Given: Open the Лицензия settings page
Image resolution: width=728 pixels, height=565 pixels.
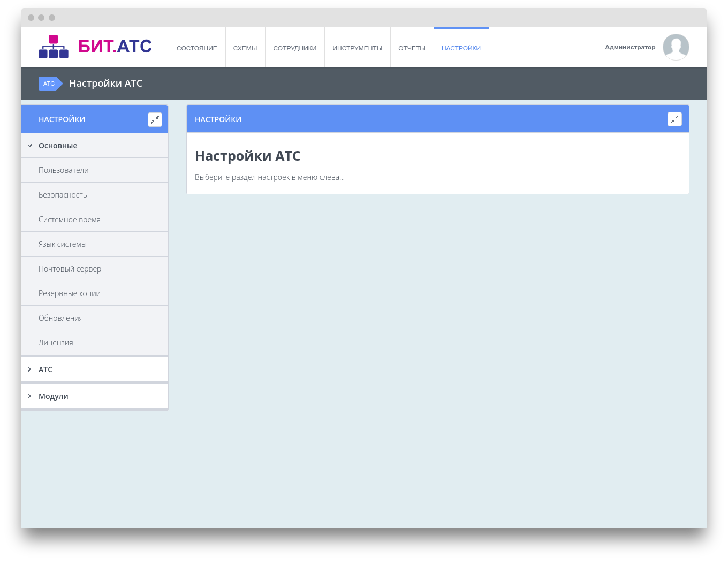Looking at the screenshot, I should [x=56, y=343].
